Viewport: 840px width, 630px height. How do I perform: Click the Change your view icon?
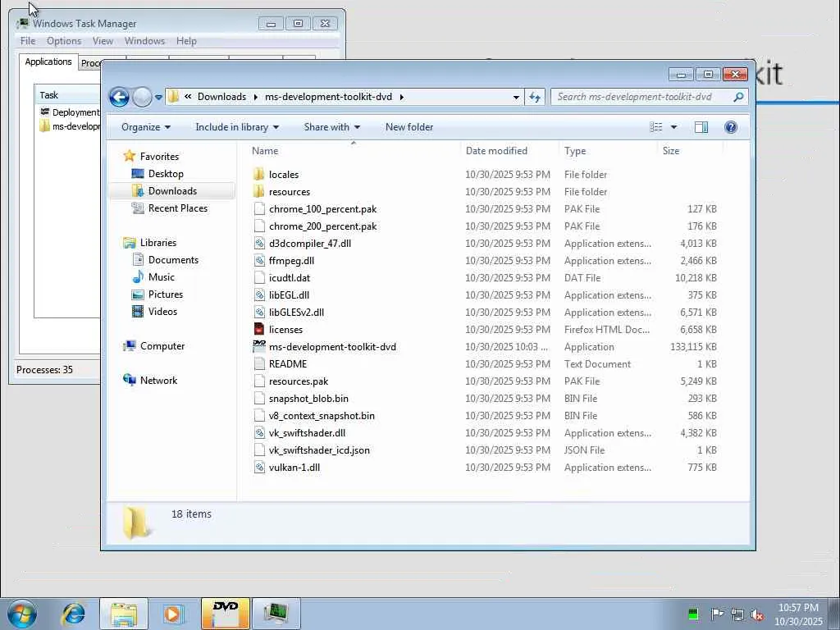click(656, 127)
